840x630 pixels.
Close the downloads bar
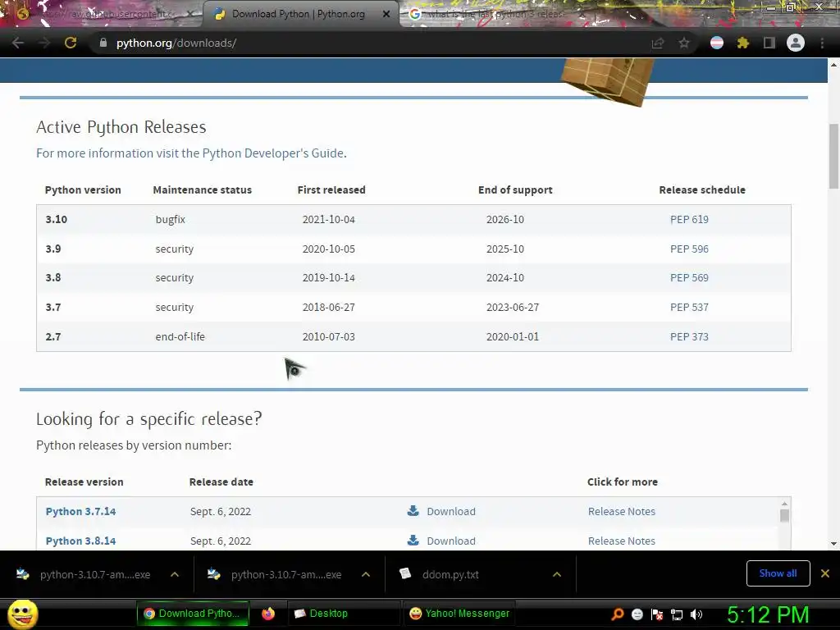point(825,573)
